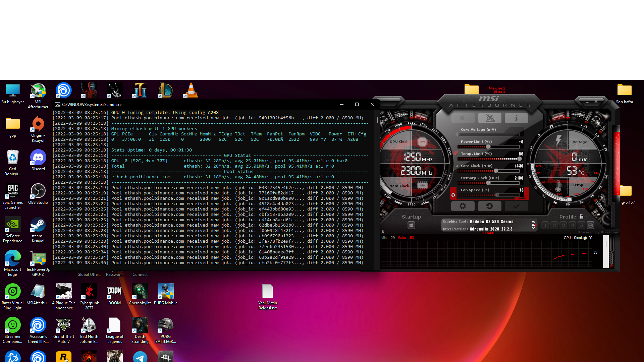The height and width of the screenshot is (362, 644).
Task: Toggle the Profile lock icon
Action: tap(581, 217)
